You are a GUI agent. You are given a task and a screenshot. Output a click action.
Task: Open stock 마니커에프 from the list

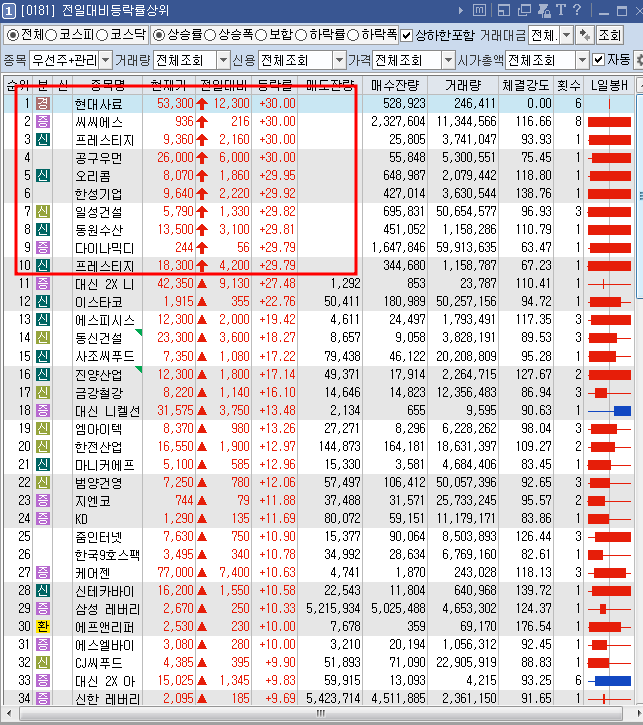coord(104,465)
